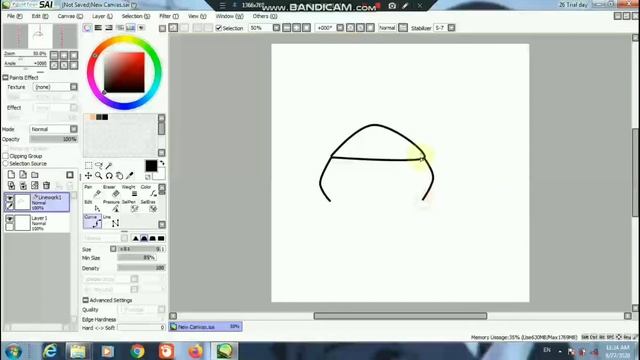Open the brush size multiplier toggle
The width and height of the screenshot is (640, 360).
tap(113, 249)
